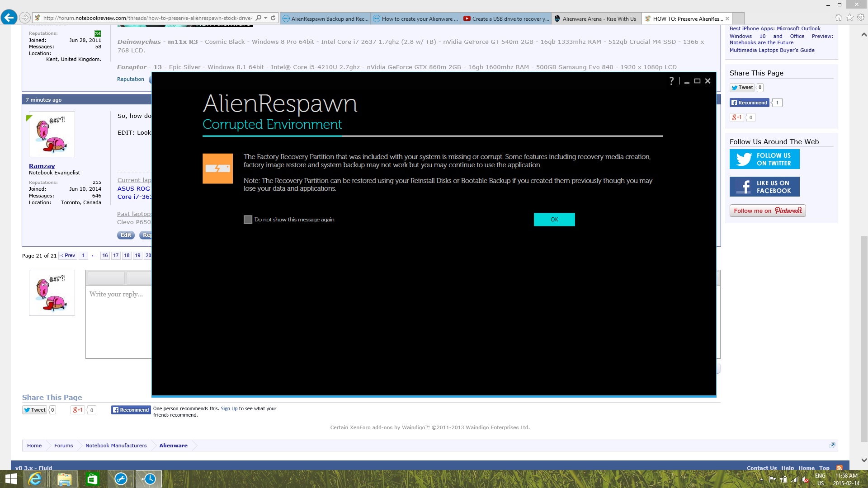Click the page range left arrow in pagination
This screenshot has height=488, width=868.
click(94, 256)
